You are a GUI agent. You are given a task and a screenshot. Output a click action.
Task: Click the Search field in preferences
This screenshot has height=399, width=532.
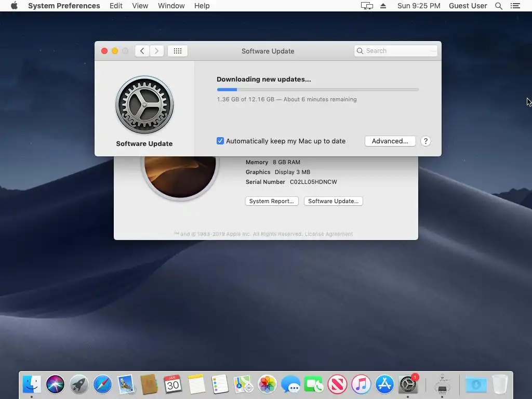(395, 51)
